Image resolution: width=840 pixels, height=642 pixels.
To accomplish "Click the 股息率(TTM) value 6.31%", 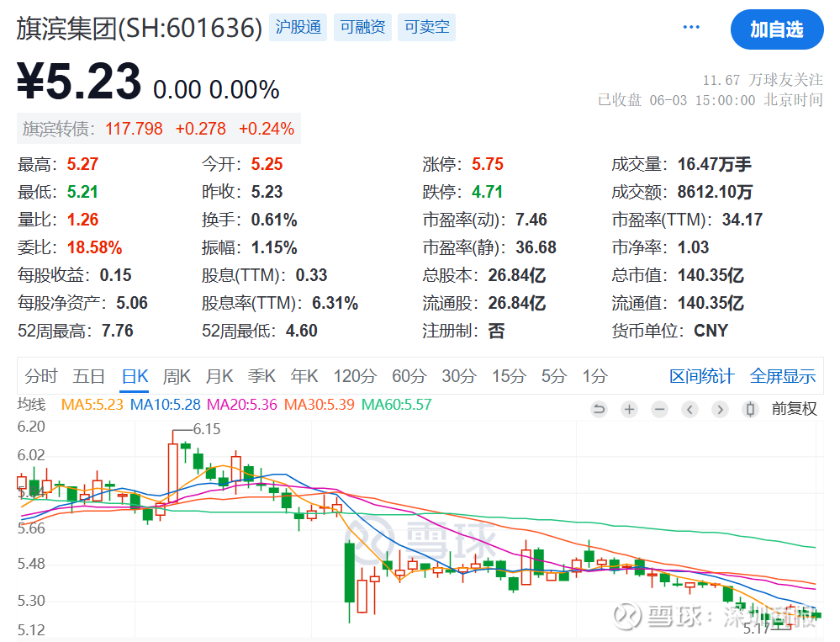I will pyautogui.click(x=335, y=303).
